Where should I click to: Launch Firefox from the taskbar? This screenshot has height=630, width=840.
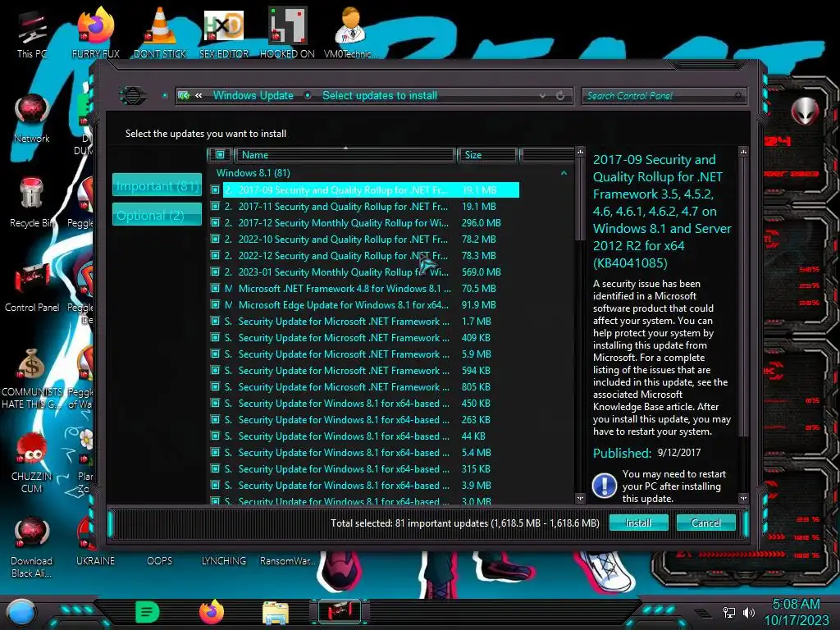[x=211, y=612]
